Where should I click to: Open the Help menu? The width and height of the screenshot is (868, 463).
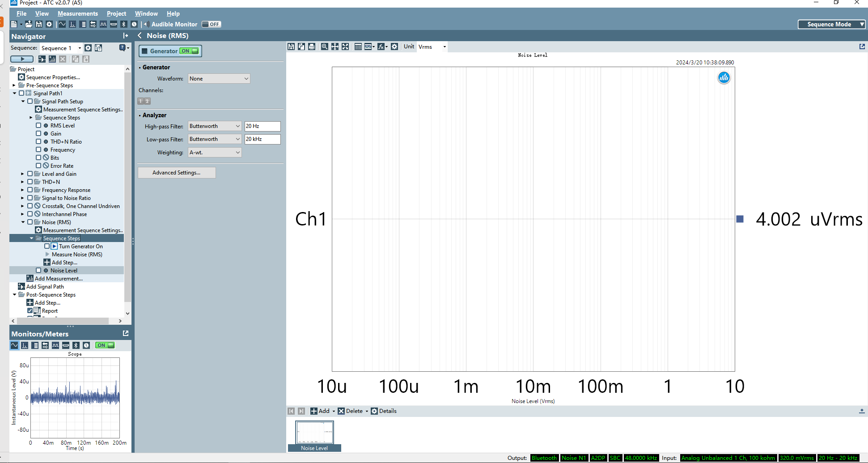(x=173, y=13)
